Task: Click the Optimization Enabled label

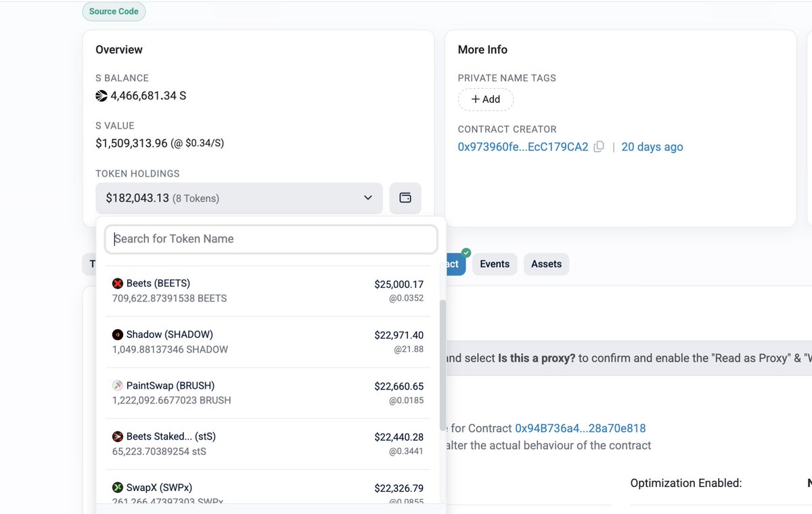Action: pyautogui.click(x=686, y=484)
